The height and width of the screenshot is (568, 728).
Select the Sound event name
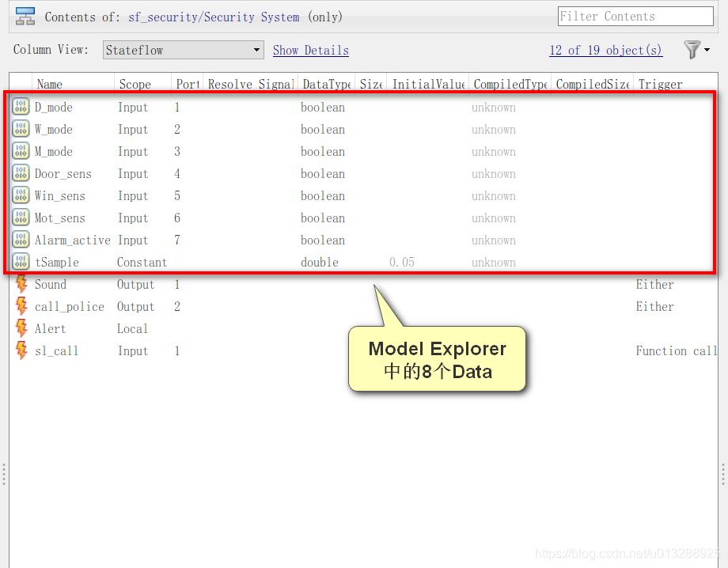pos(51,285)
